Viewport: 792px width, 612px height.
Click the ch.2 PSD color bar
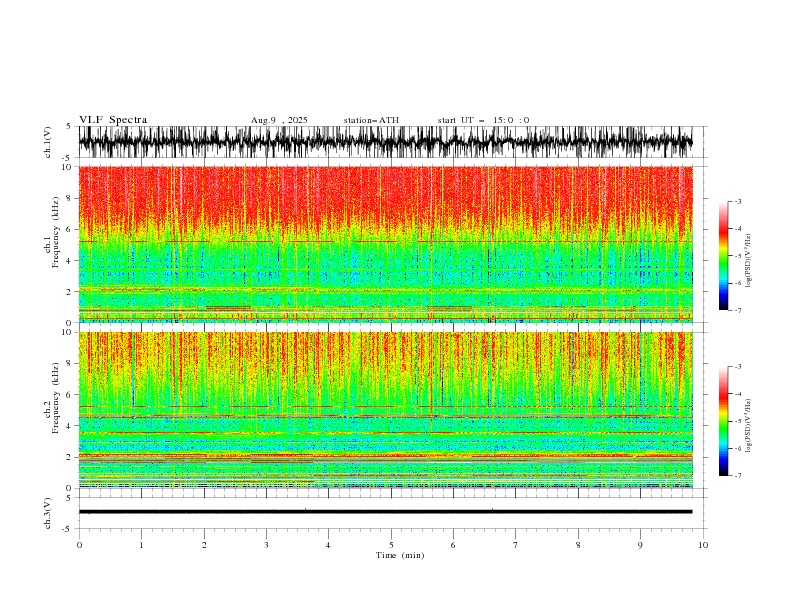click(723, 421)
